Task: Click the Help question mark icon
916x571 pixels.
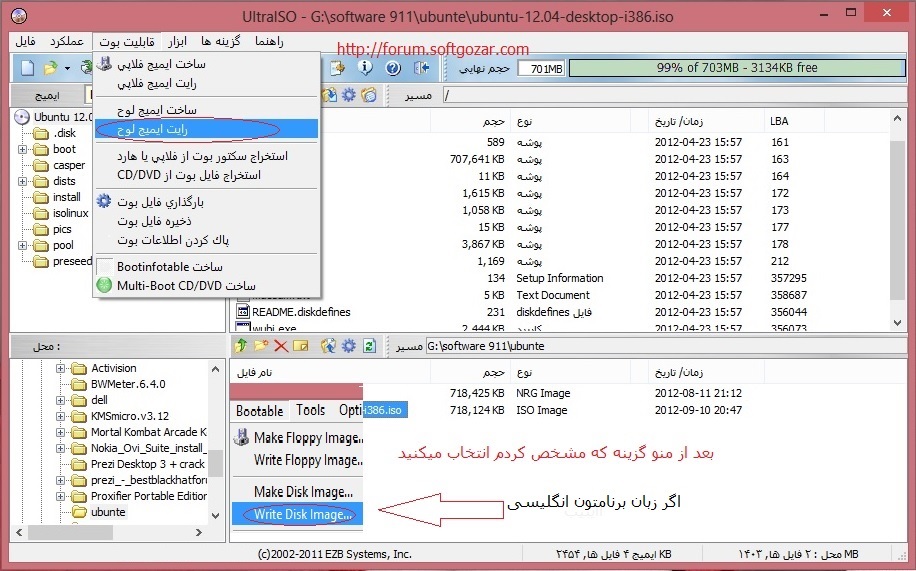Action: [393, 68]
